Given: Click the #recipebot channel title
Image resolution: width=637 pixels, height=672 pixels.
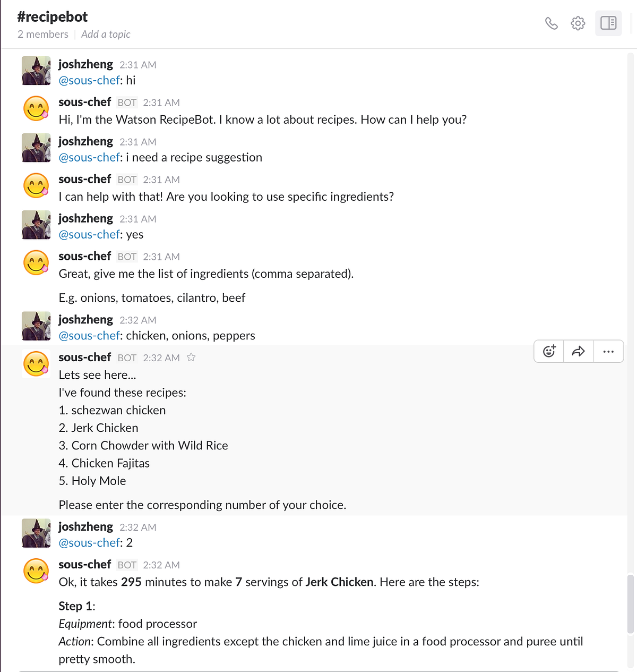Looking at the screenshot, I should [x=53, y=16].
